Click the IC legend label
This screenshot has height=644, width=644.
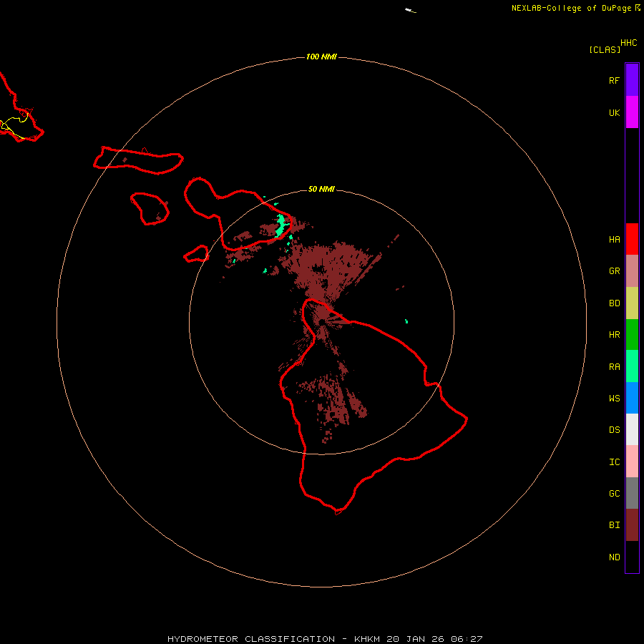coord(614,462)
